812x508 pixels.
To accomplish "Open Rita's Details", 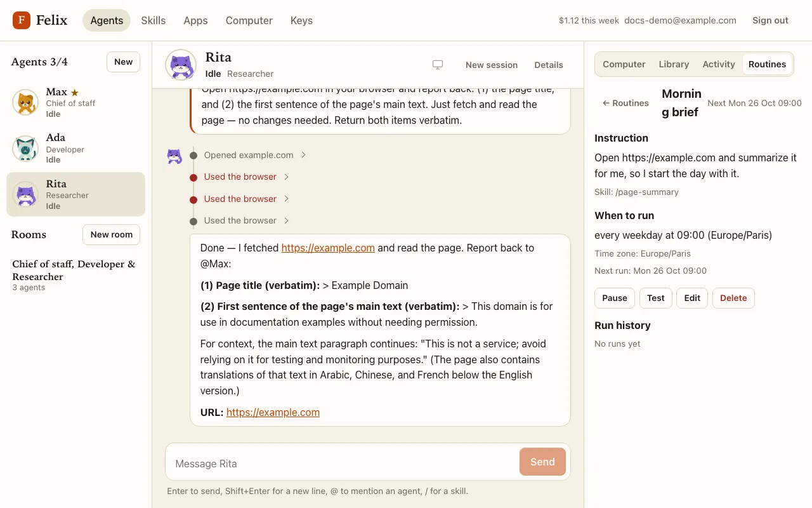I will coord(549,65).
